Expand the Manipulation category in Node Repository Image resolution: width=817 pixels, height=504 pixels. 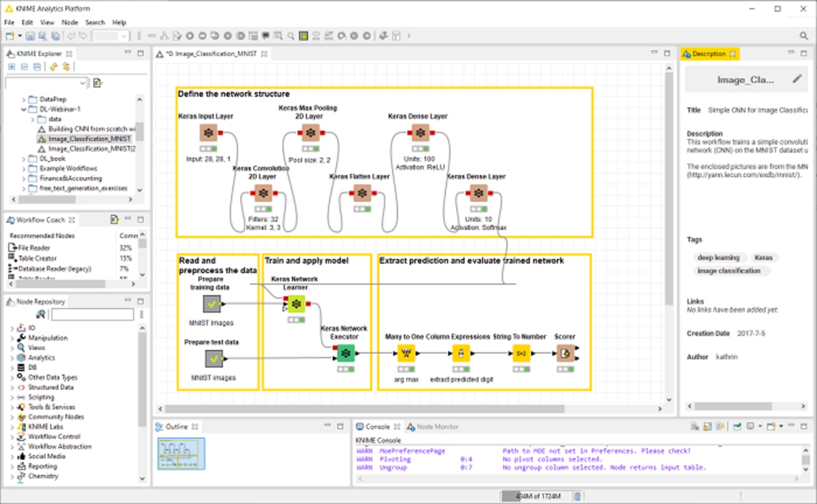[x=12, y=338]
